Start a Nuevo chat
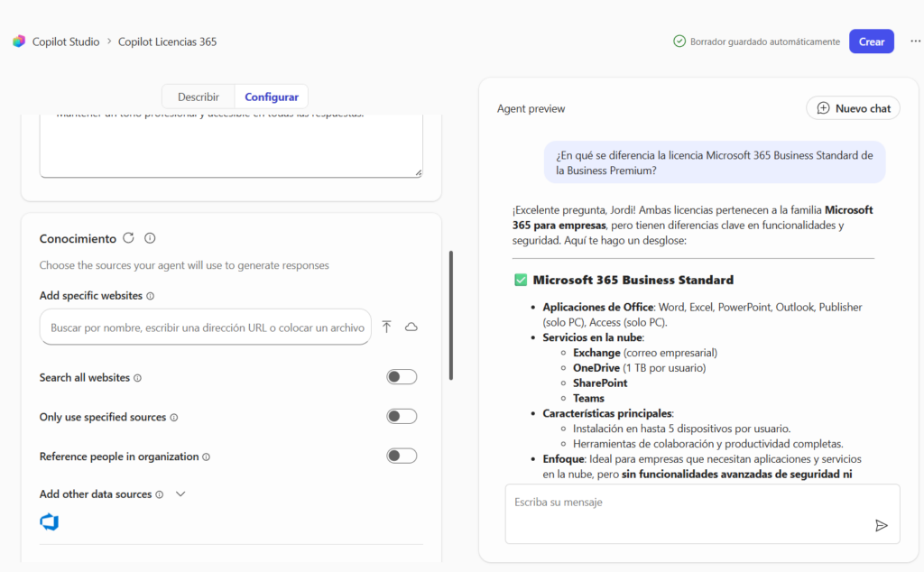The height and width of the screenshot is (572, 924). [854, 108]
